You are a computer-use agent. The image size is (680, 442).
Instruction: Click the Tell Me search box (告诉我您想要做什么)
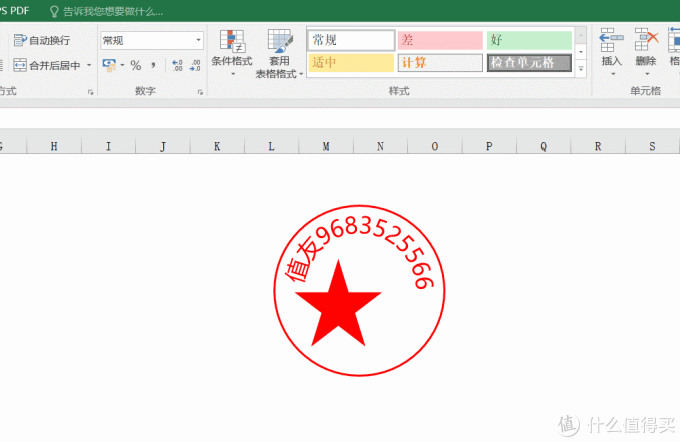pyautogui.click(x=113, y=12)
